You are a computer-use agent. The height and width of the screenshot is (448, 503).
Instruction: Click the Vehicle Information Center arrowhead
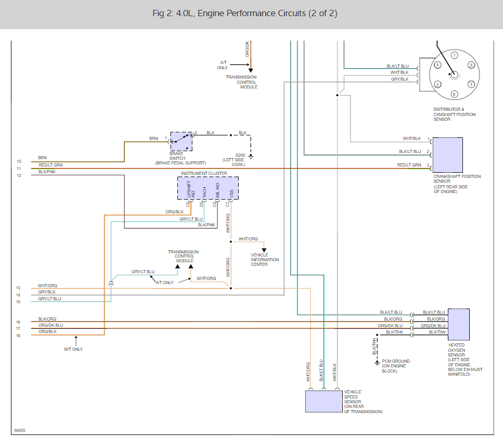(x=264, y=250)
